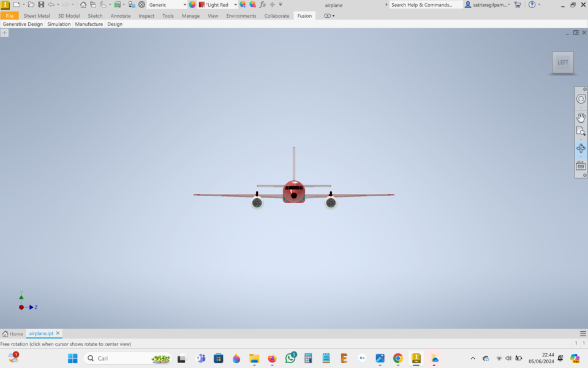The image size is (588, 368).
Task: Click the Home view icon in toolbar
Action: [x=82, y=4]
